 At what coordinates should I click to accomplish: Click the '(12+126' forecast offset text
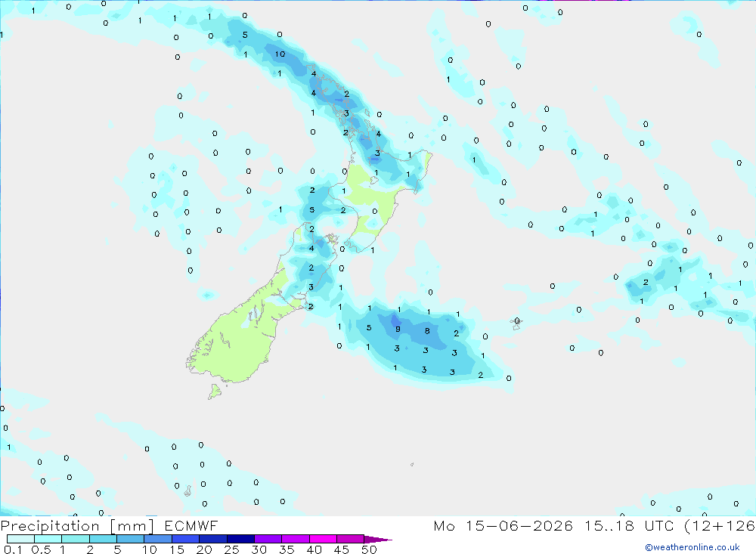pyautogui.click(x=720, y=526)
